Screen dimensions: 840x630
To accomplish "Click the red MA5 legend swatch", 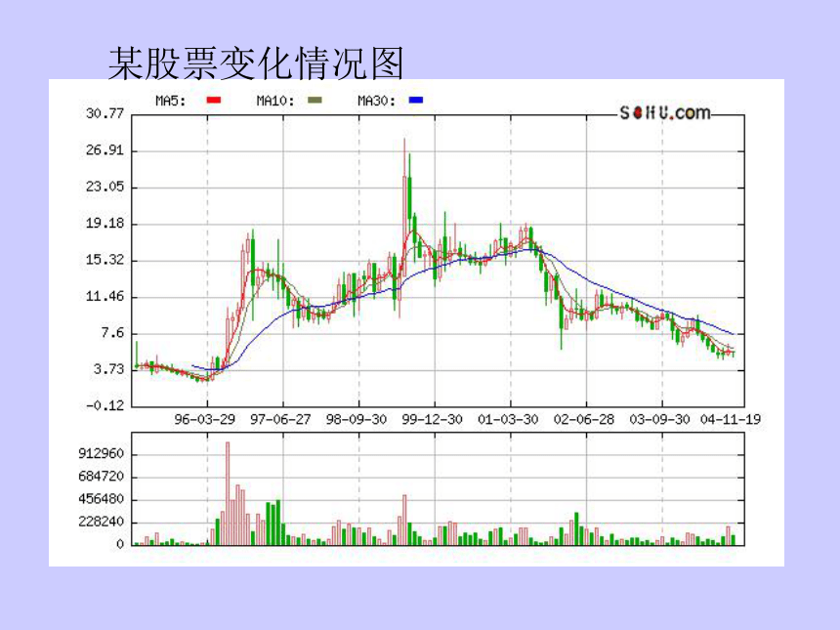I will [x=214, y=101].
